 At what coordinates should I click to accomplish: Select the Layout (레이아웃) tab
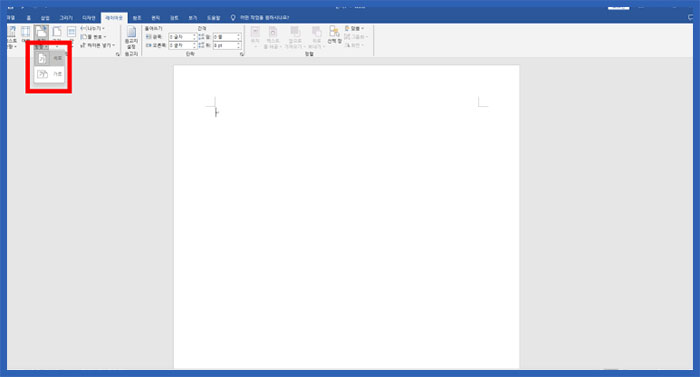114,18
